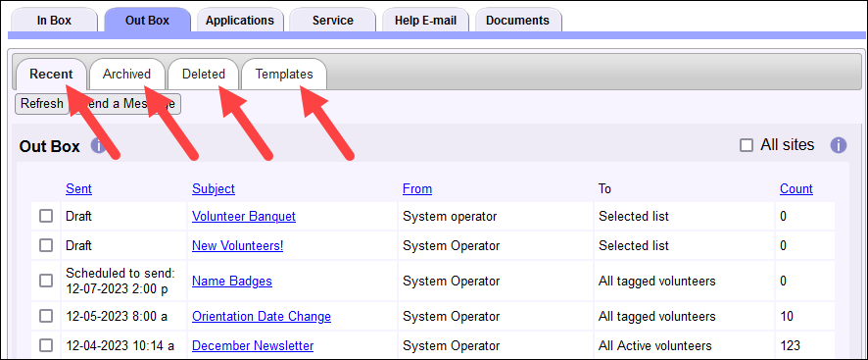Sort by the Subject column header
Viewport: 868px width, 360px height.
214,188
